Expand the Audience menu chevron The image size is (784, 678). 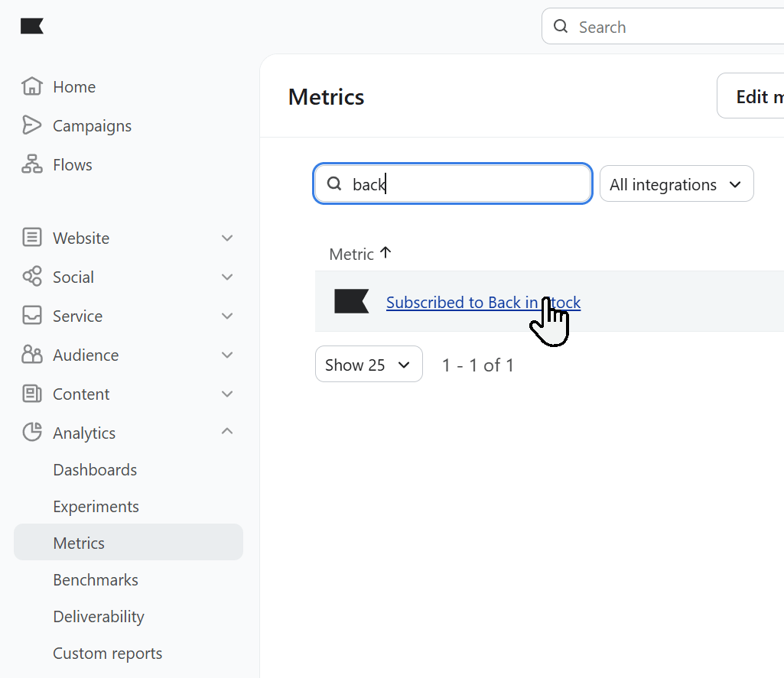click(227, 355)
